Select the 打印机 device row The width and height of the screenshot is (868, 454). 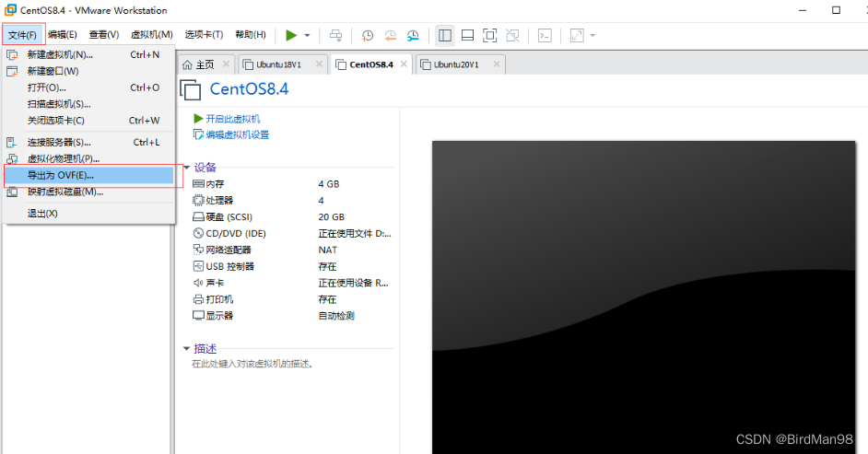click(x=292, y=299)
